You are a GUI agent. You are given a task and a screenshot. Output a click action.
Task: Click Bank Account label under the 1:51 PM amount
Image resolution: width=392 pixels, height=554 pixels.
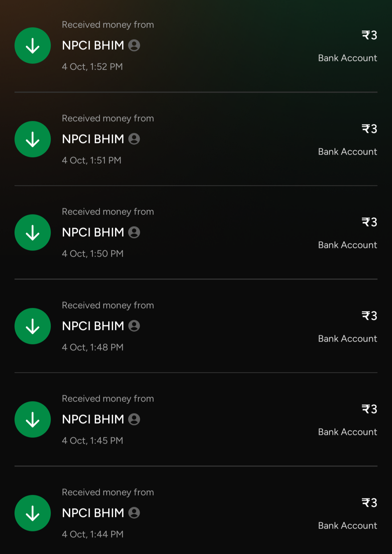(x=347, y=152)
